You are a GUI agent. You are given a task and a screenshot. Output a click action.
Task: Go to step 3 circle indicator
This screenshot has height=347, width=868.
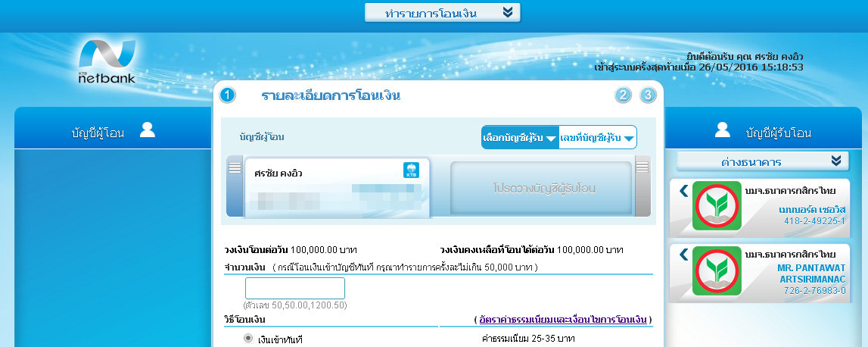pyautogui.click(x=649, y=95)
